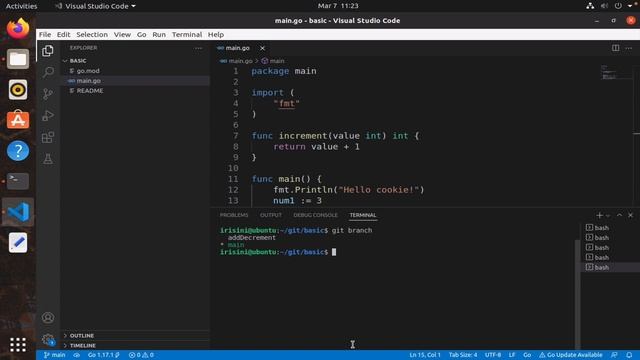640x360 pixels.
Task: Open the Go menu
Action: point(141,35)
